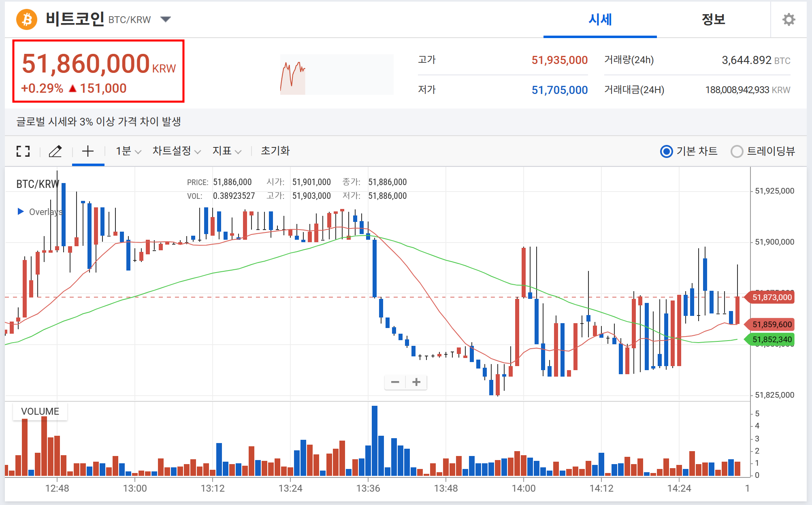Click the chart zoom out minus button
This screenshot has width=812, height=505.
pos(395,382)
